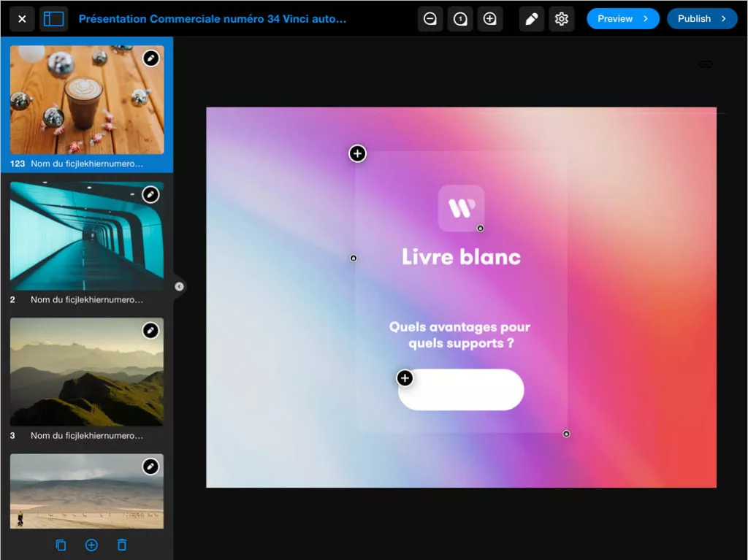
Task: Select the pencil edit tool in toolbar
Action: tap(532, 19)
